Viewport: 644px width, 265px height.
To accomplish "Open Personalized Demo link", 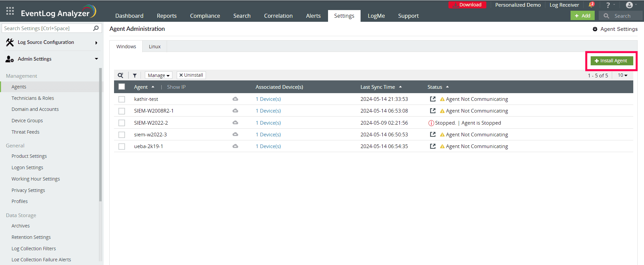I will 518,5.
